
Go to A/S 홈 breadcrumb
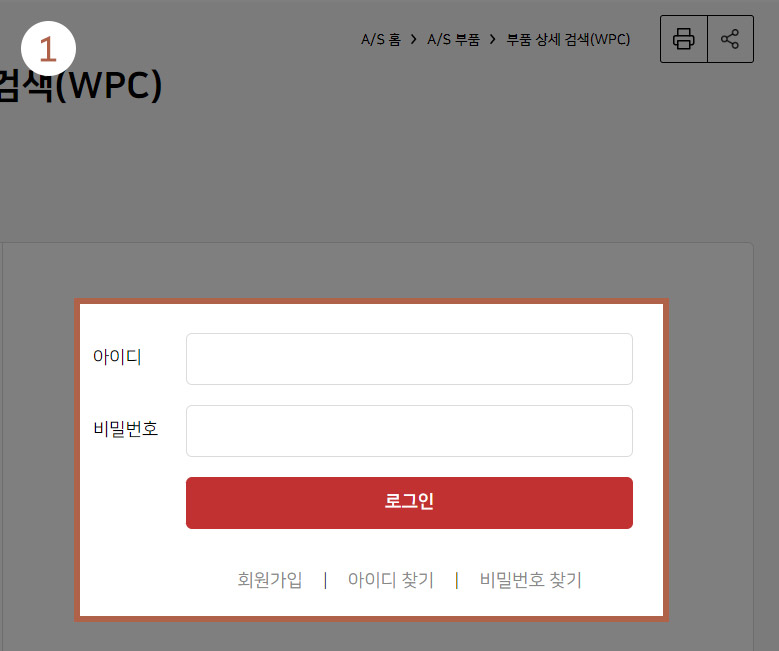coord(381,39)
